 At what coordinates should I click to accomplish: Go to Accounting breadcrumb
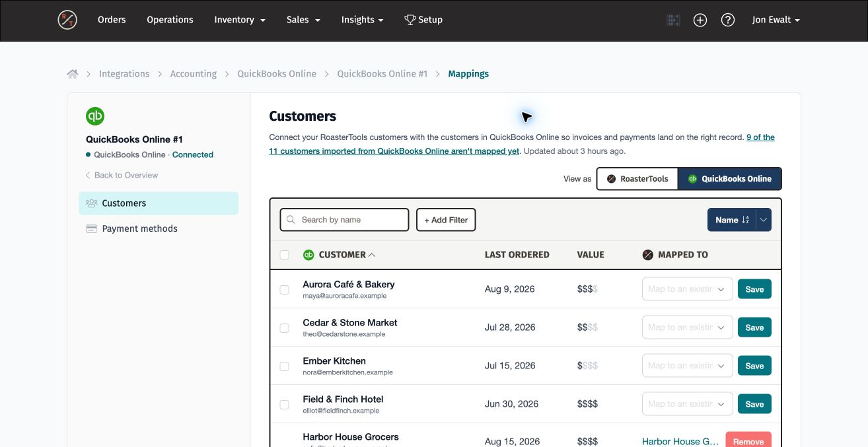(x=194, y=74)
